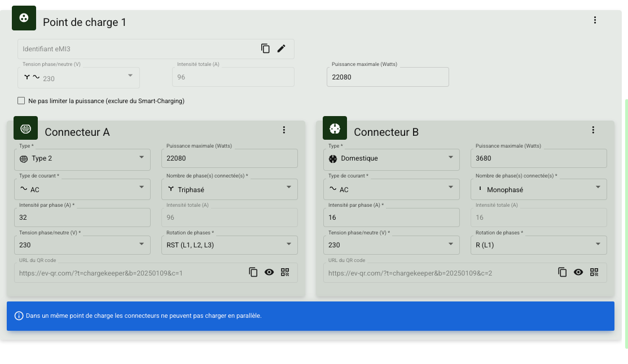Click Connecteur A intensity per phase field
The image size is (628, 364).
[x=82, y=217]
